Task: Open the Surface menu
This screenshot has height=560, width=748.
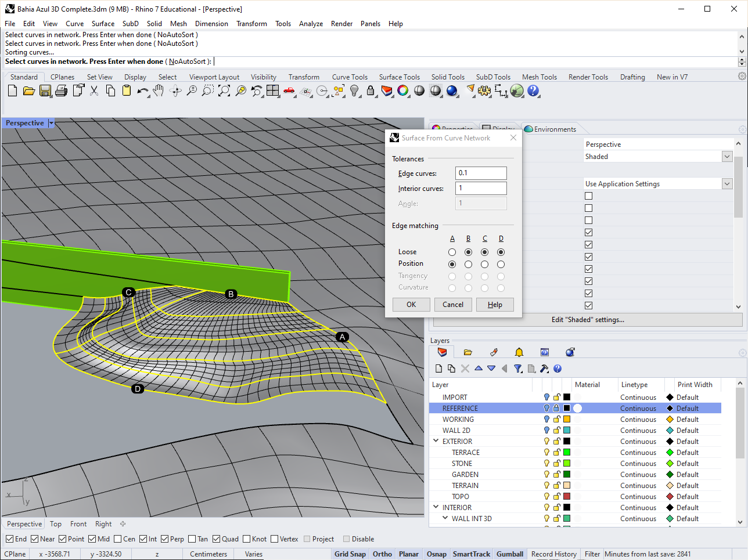Action: (103, 24)
